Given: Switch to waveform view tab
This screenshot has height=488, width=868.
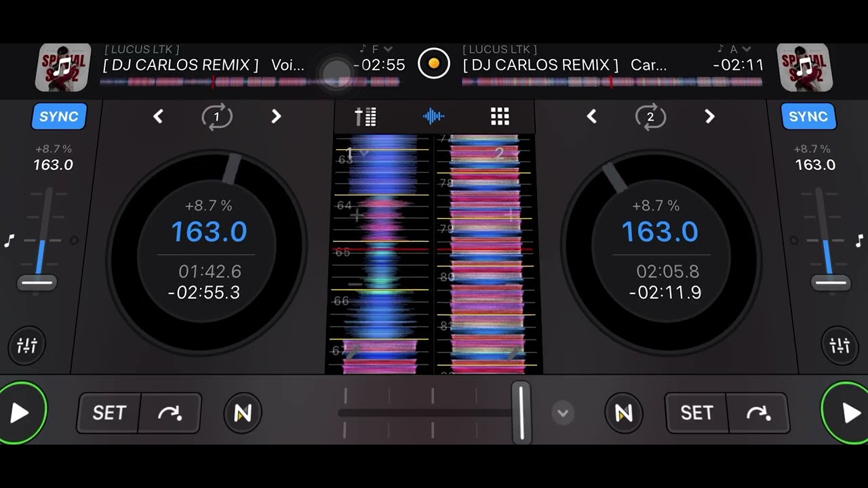Looking at the screenshot, I should click(433, 117).
